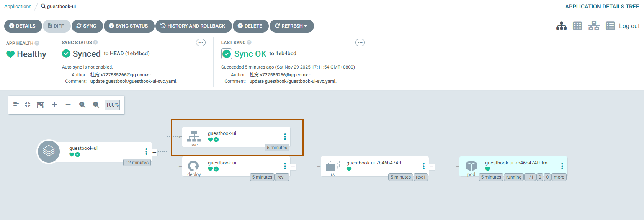Click the "Auto sync is not enabled." text
644x220 pixels.
coord(87,67)
